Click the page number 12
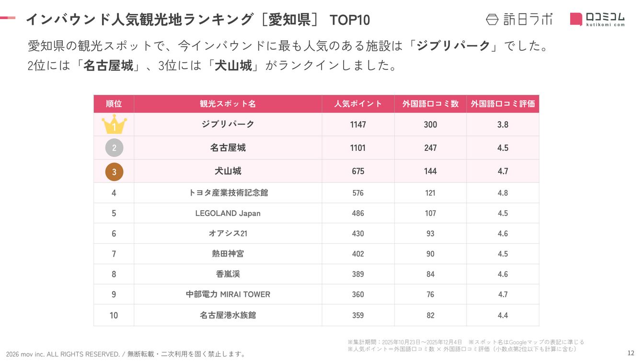Viewport: 644px width, 362px height. [x=631, y=353]
